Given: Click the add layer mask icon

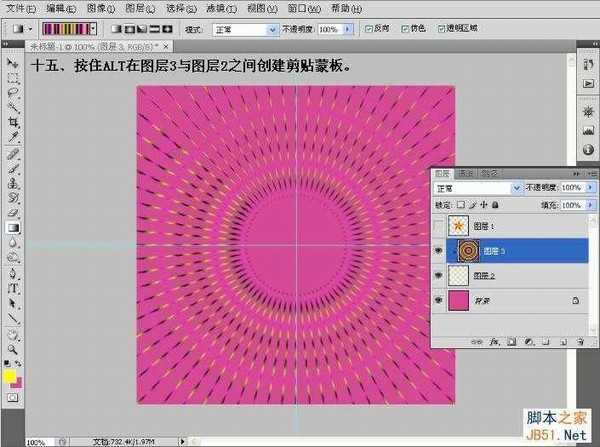Looking at the screenshot, I should tap(510, 342).
